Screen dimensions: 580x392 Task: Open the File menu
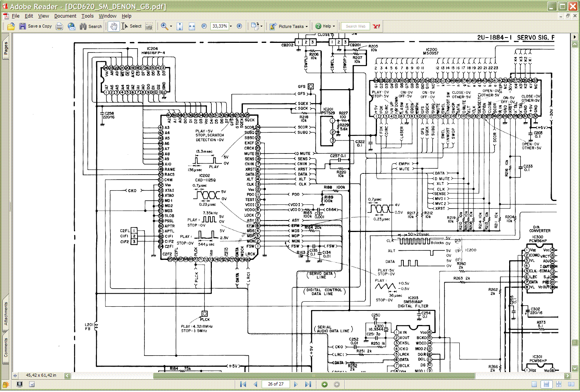click(15, 16)
